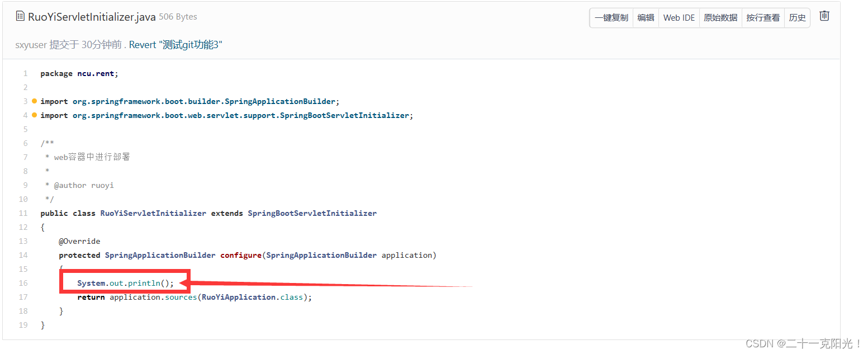
Task: Select line number 19
Action: [23, 325]
